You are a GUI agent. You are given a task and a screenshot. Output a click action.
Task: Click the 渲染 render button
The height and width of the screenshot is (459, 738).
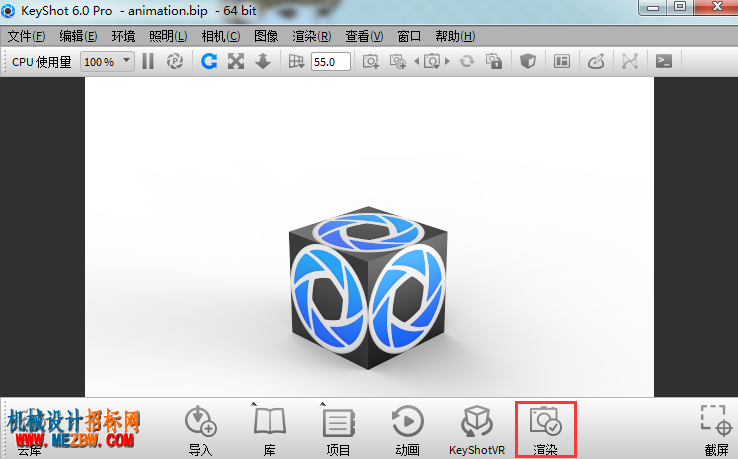545,429
